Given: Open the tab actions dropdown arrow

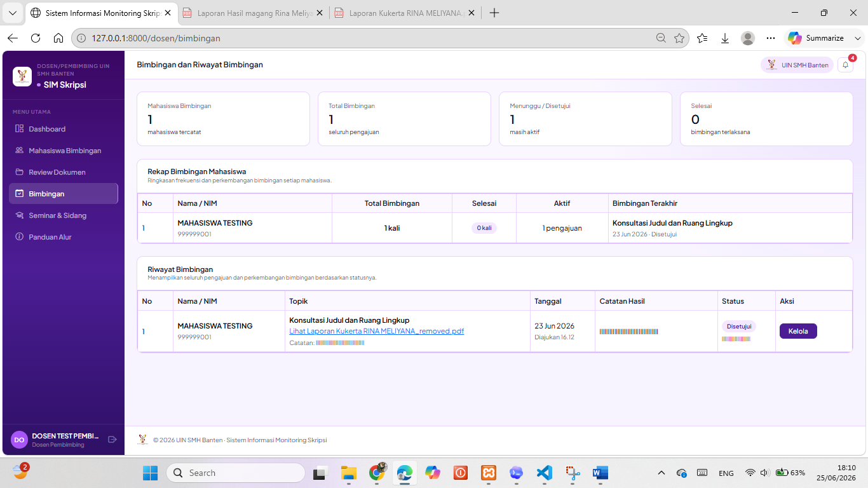Looking at the screenshot, I should (13, 13).
